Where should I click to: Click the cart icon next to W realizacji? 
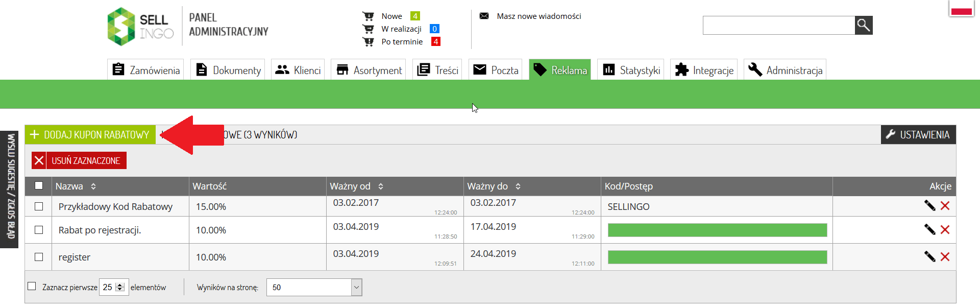[368, 29]
